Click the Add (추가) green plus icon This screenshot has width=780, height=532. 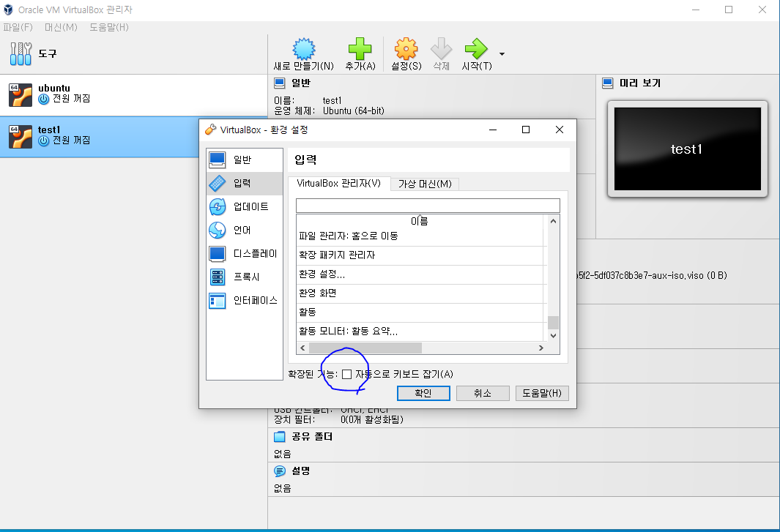pos(360,49)
